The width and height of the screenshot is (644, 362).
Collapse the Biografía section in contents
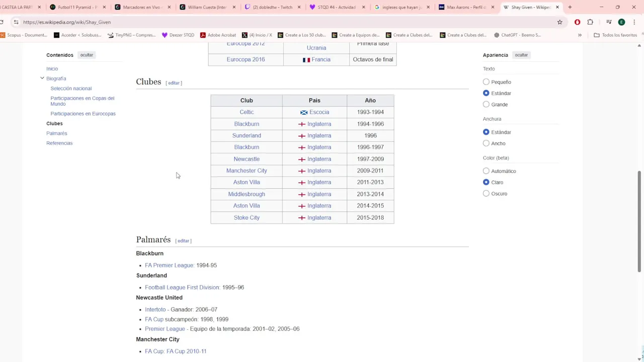42,78
